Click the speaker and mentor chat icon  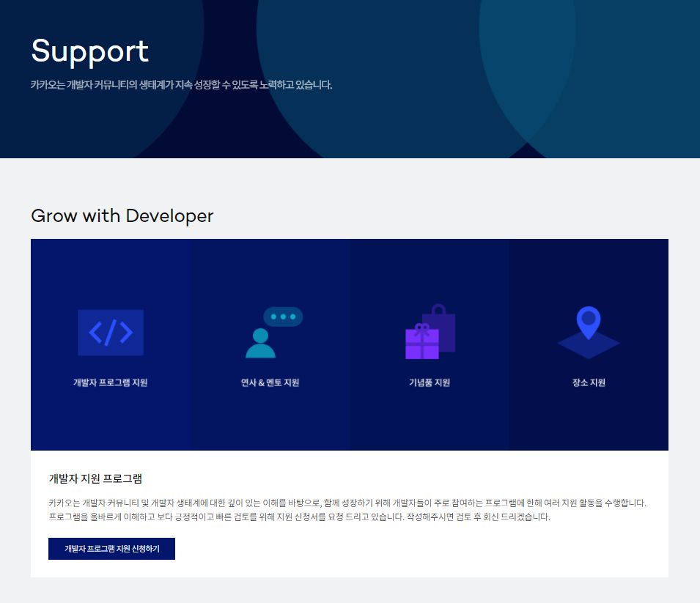pyautogui.click(x=274, y=333)
